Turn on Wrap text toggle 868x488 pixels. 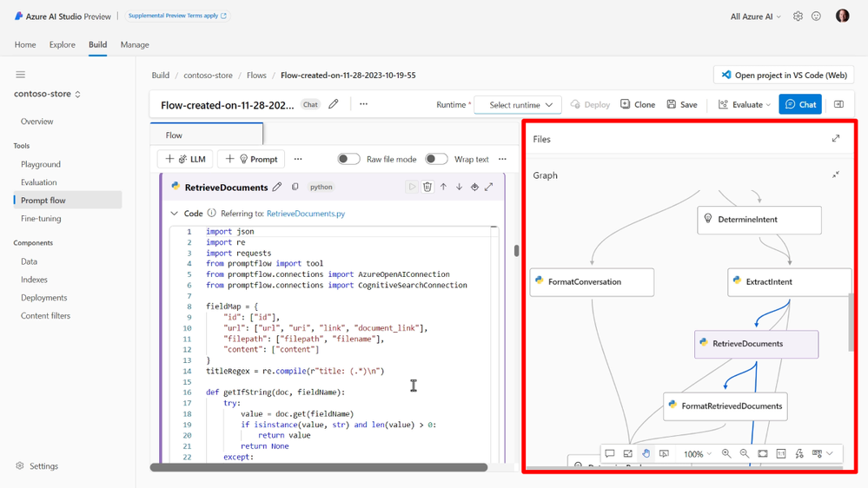436,159
